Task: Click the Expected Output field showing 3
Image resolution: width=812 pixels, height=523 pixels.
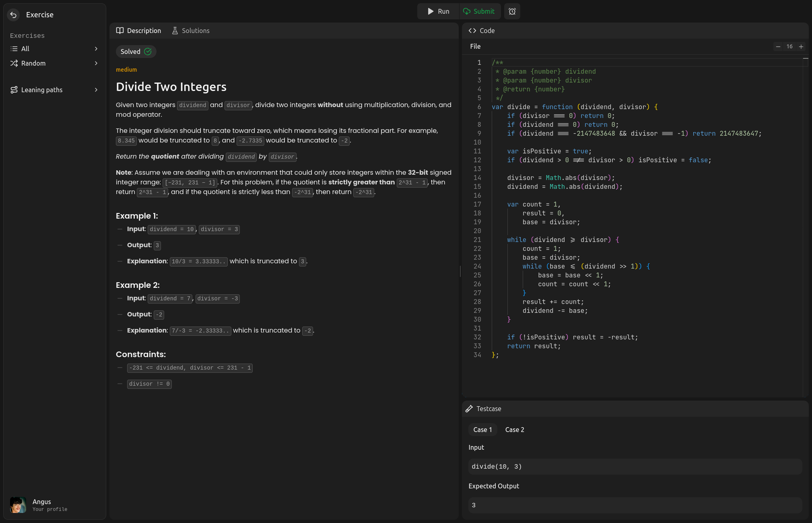Action: 635,505
